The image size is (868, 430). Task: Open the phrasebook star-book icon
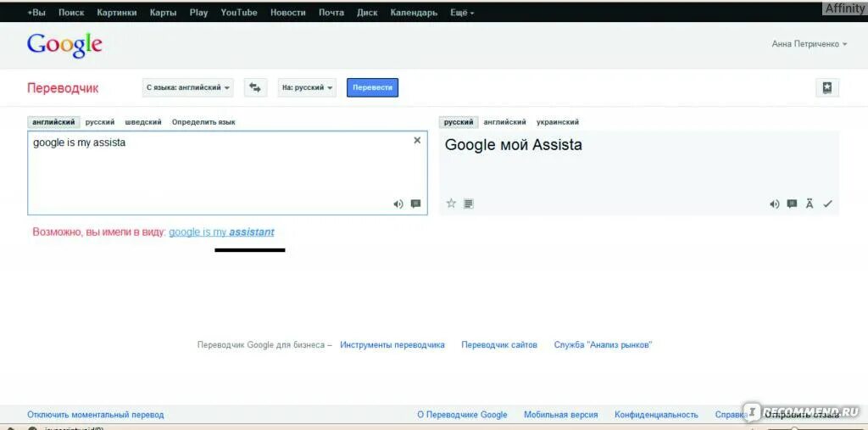(x=827, y=87)
